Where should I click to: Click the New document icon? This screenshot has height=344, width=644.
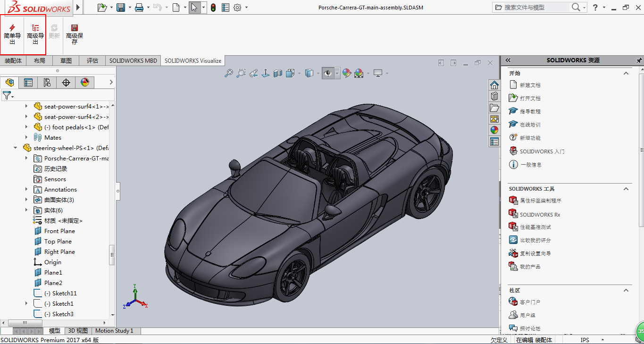[x=176, y=8]
